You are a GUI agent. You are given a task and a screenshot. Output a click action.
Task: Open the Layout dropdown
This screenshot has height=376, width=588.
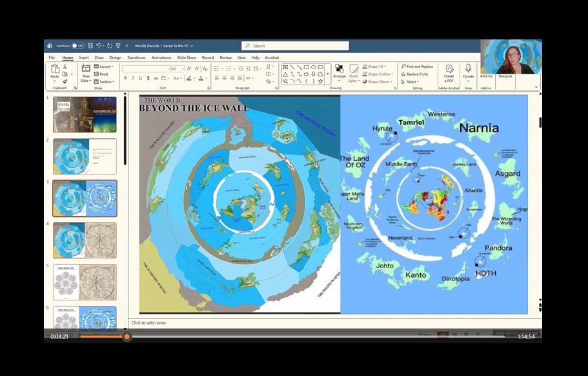pyautogui.click(x=106, y=67)
